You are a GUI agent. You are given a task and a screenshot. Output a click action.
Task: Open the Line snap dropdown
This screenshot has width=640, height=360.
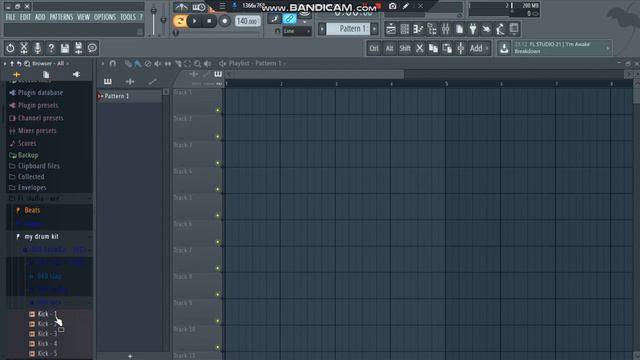tap(297, 31)
